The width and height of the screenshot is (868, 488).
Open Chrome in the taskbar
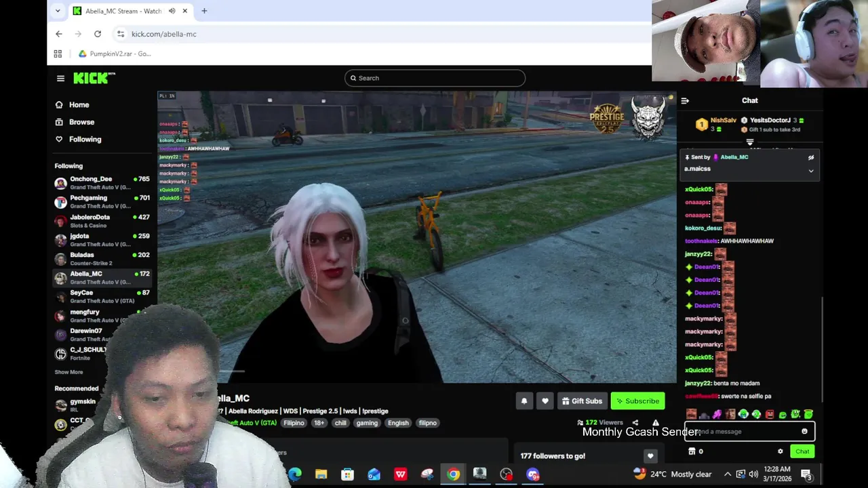pyautogui.click(x=453, y=474)
